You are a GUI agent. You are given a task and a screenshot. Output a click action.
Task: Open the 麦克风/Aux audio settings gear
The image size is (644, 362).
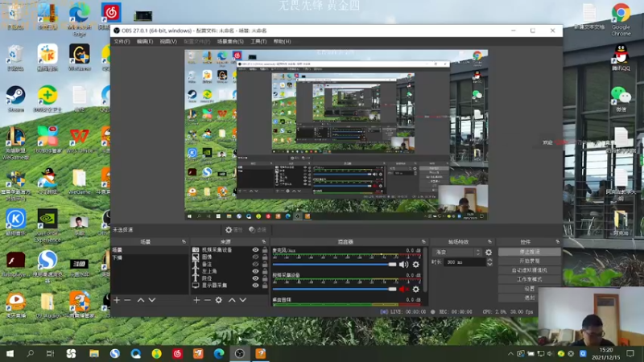(x=416, y=265)
